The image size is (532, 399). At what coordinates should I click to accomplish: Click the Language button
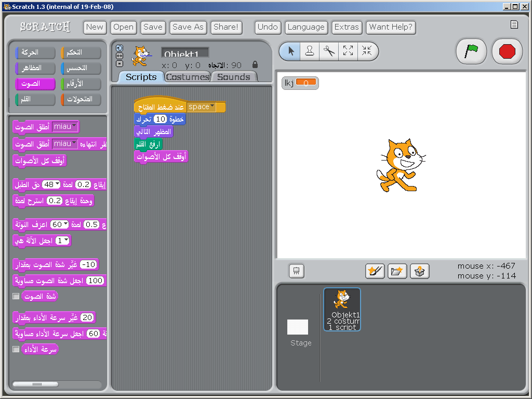coord(305,27)
